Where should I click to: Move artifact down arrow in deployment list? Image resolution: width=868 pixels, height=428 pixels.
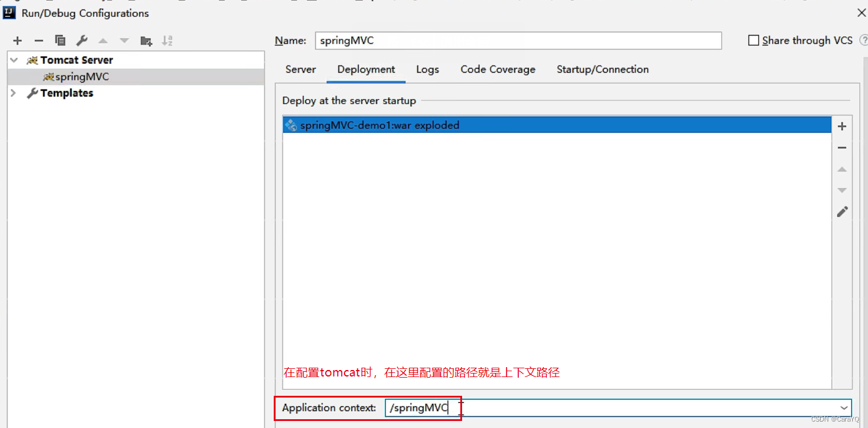click(x=842, y=190)
